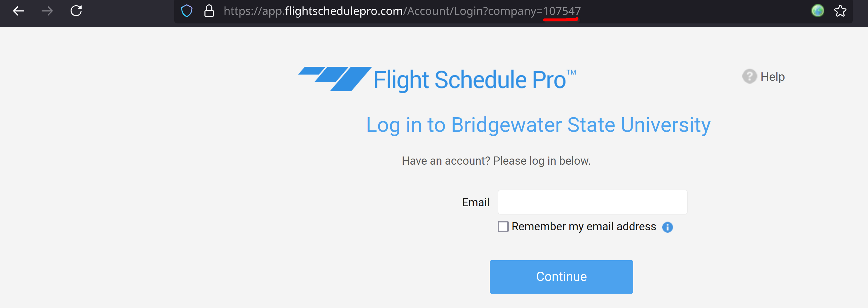Open the Help link text
Screen dimensions: 868x308
tap(772, 77)
